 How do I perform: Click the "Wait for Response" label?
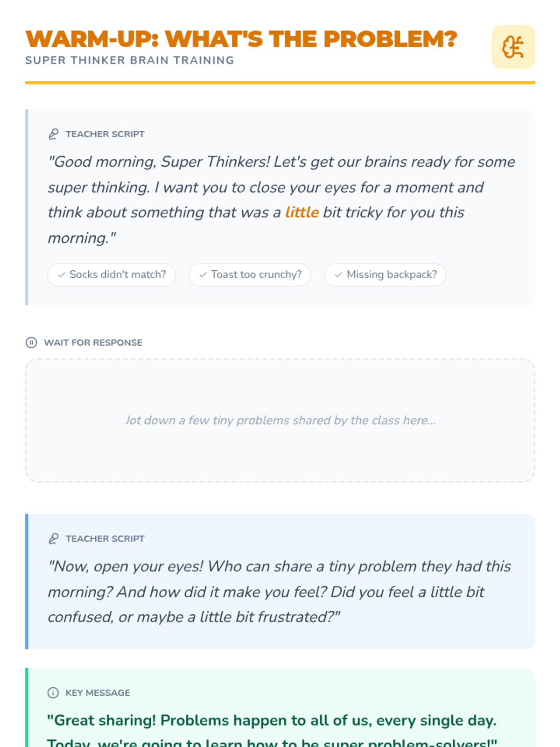click(93, 343)
